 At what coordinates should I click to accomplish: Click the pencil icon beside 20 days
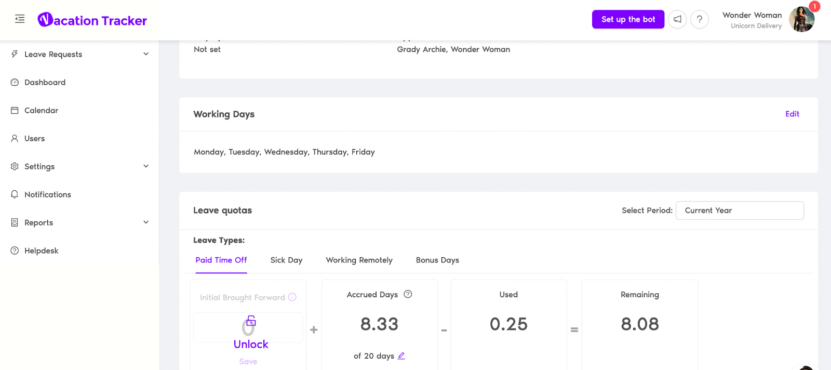click(401, 356)
